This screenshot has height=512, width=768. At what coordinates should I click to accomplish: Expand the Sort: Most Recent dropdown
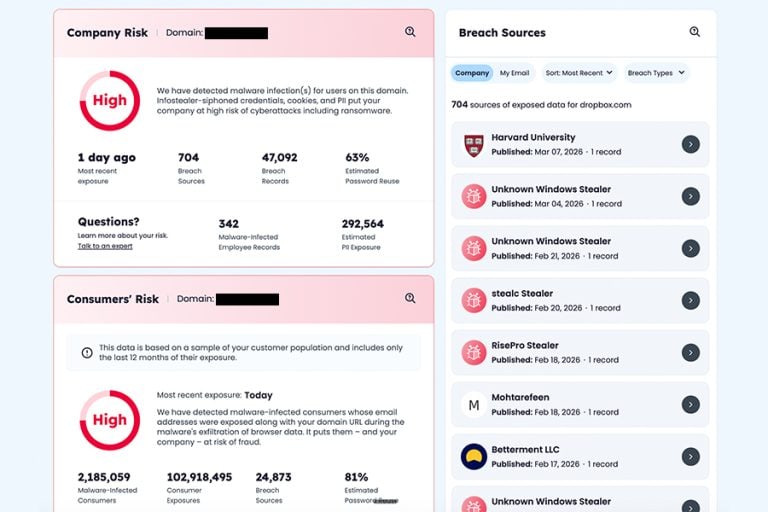(x=579, y=73)
